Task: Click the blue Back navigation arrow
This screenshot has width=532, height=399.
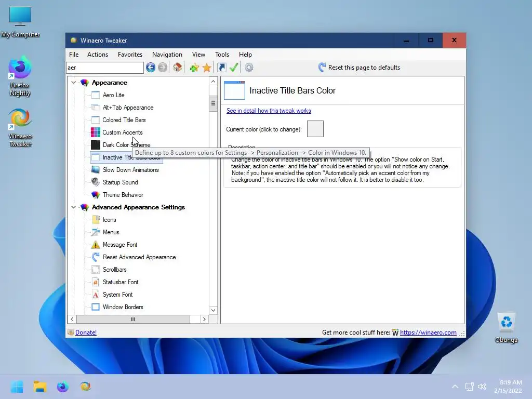Action: click(x=151, y=68)
